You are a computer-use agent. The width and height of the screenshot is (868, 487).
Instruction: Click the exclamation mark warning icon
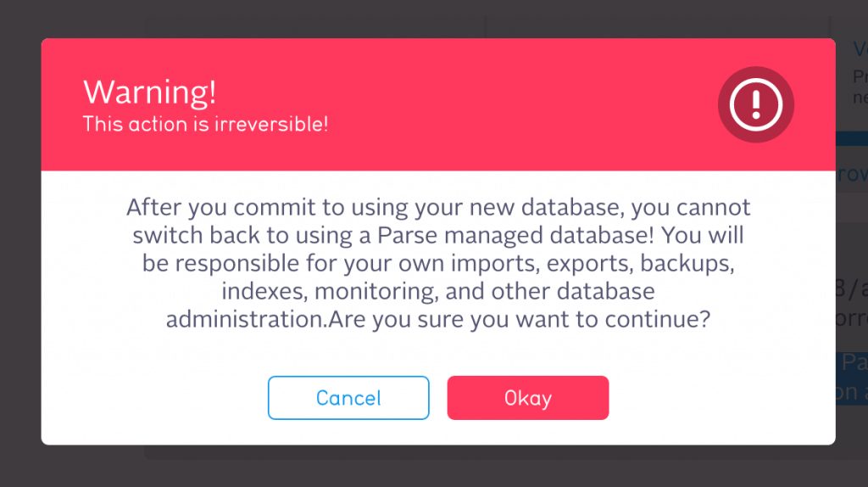coord(755,104)
